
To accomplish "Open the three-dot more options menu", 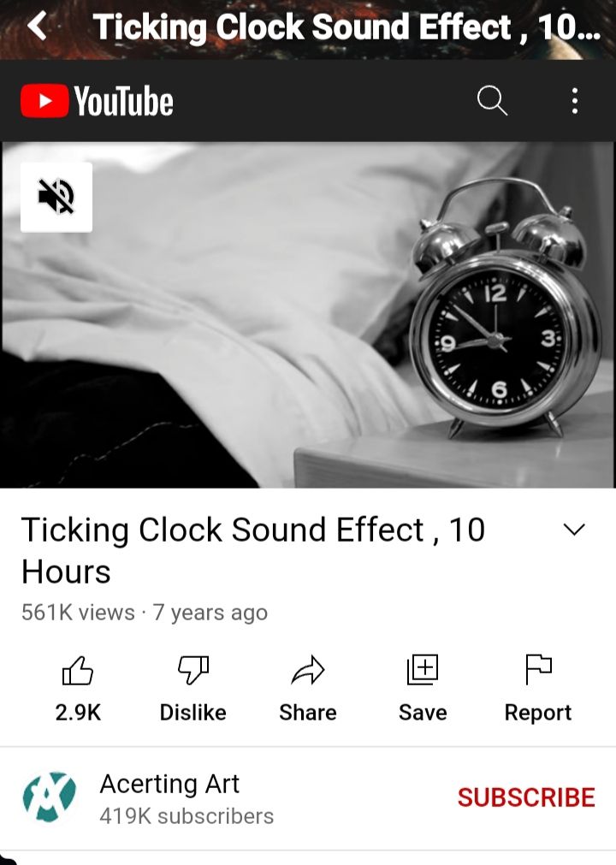I will [x=575, y=101].
